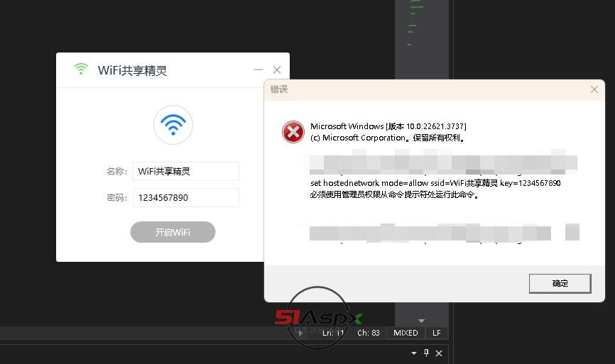This screenshot has width=615, height=364.
Task: Open the bottom panel dropdown arrow
Action: pyautogui.click(x=414, y=353)
